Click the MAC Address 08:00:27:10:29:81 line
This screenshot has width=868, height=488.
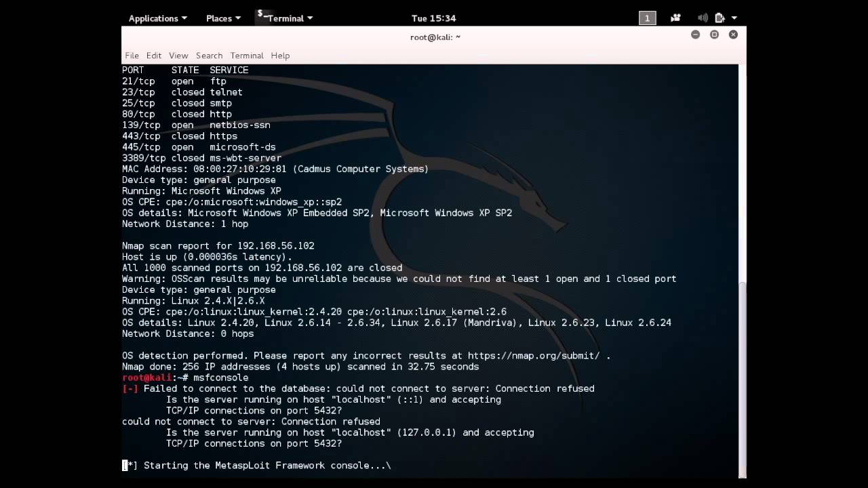(x=275, y=169)
